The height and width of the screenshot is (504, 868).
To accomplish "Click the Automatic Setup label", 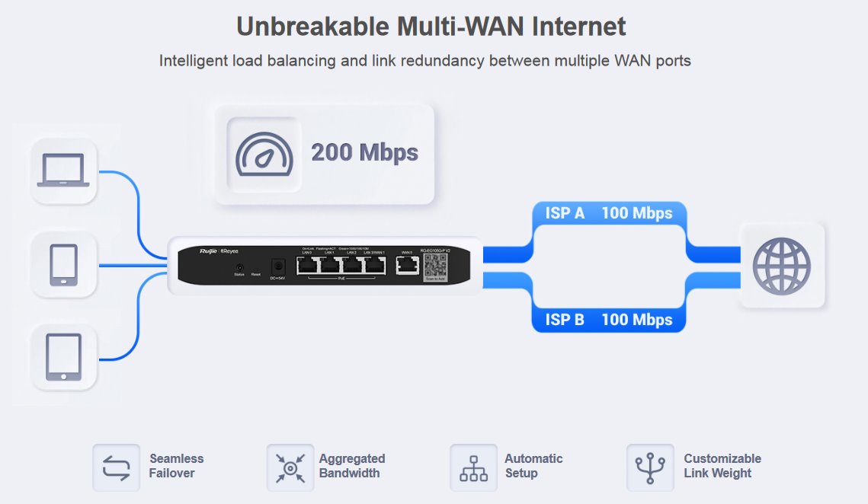I will point(533,466).
